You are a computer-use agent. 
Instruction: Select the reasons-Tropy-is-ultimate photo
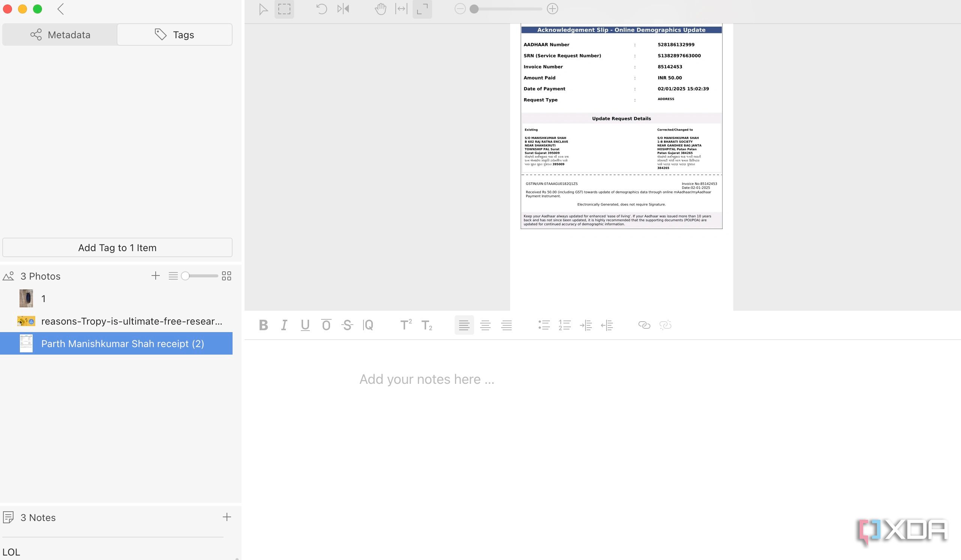tap(116, 321)
